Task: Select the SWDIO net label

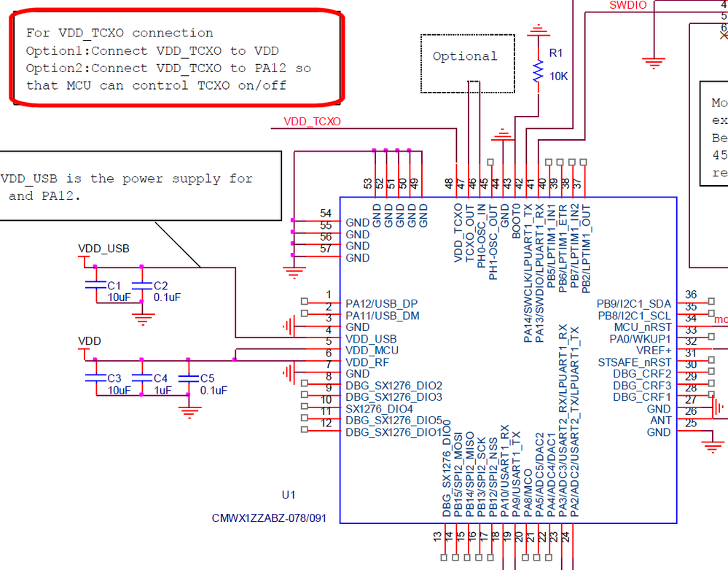Action: pyautogui.click(x=627, y=5)
